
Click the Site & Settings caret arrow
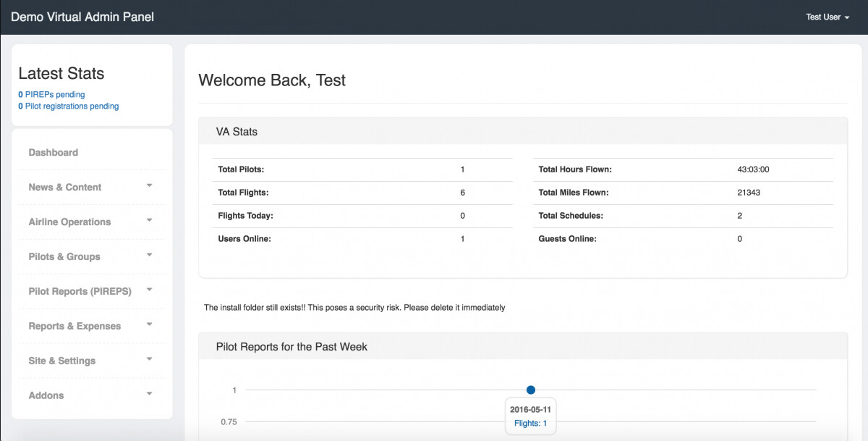pos(149,360)
